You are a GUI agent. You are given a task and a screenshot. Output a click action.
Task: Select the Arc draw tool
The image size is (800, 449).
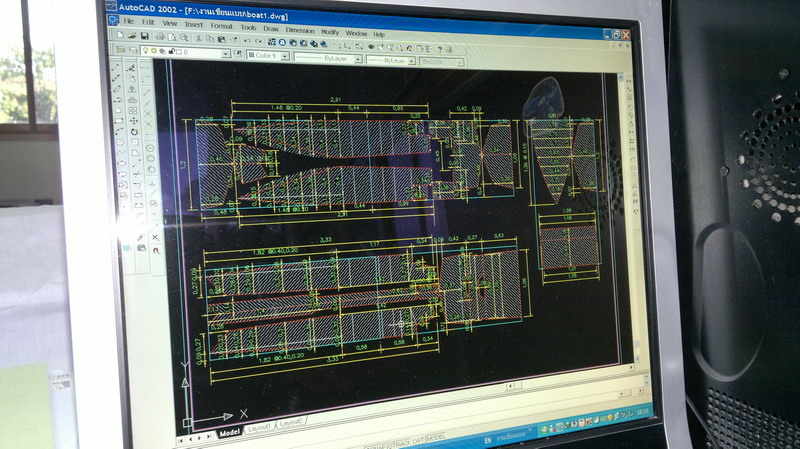tap(118, 132)
